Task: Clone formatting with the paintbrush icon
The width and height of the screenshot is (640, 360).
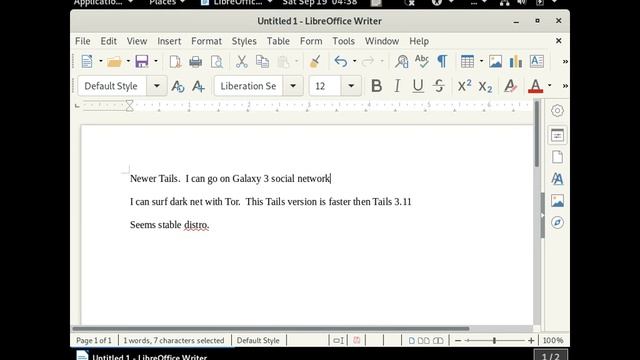Action: (x=315, y=62)
